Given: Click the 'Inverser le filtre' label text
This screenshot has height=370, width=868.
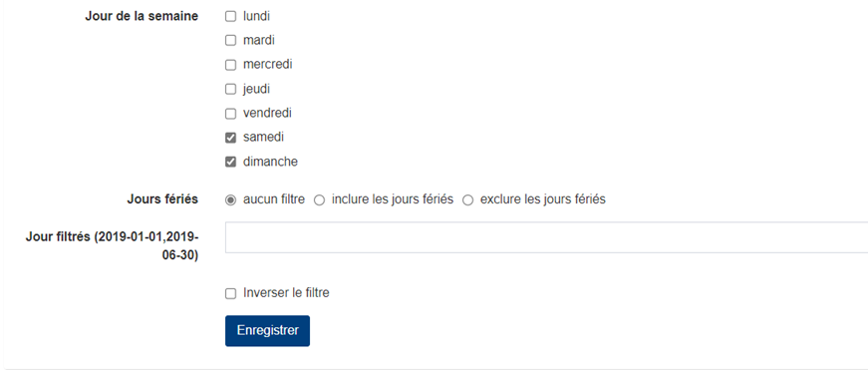Looking at the screenshot, I should coord(286,293).
